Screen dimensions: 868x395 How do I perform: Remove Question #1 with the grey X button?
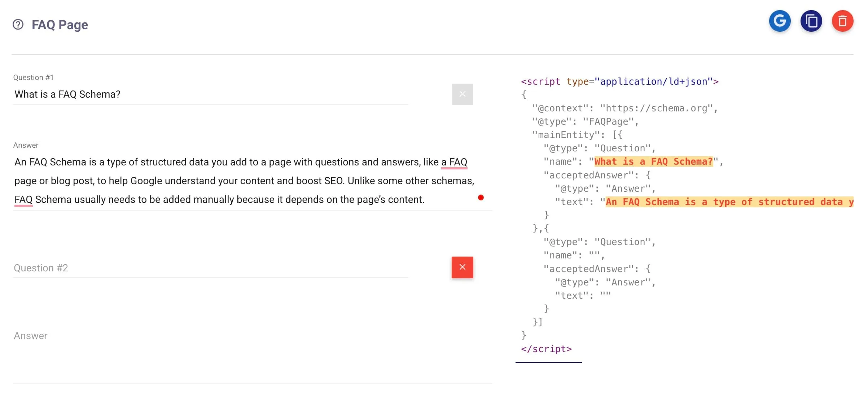pyautogui.click(x=462, y=94)
